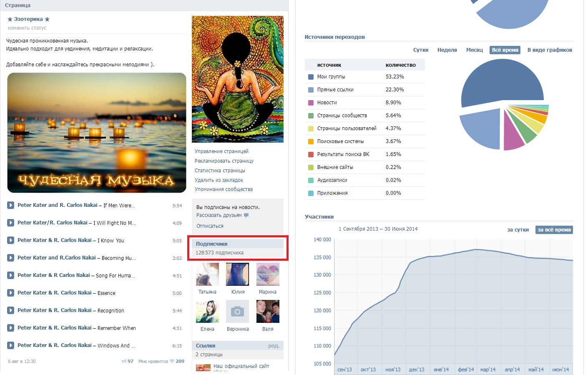Click "2 страницы" under Ссылки

pos(209,355)
